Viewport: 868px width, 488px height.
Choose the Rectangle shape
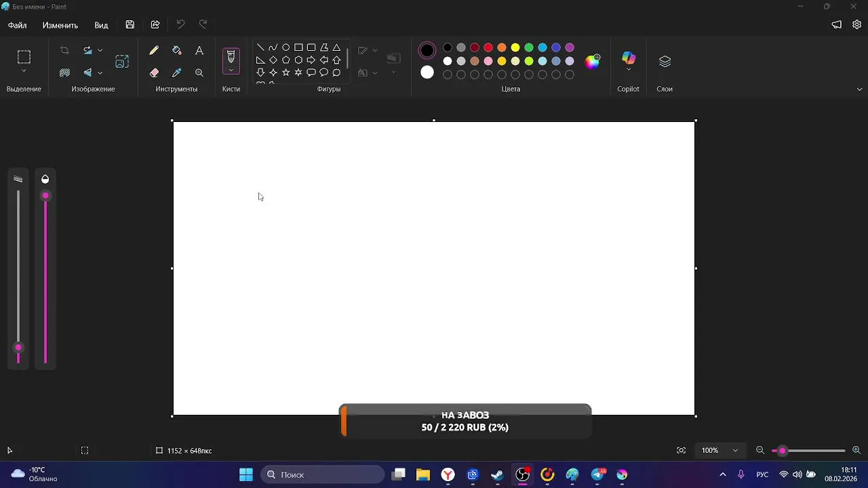[298, 47]
